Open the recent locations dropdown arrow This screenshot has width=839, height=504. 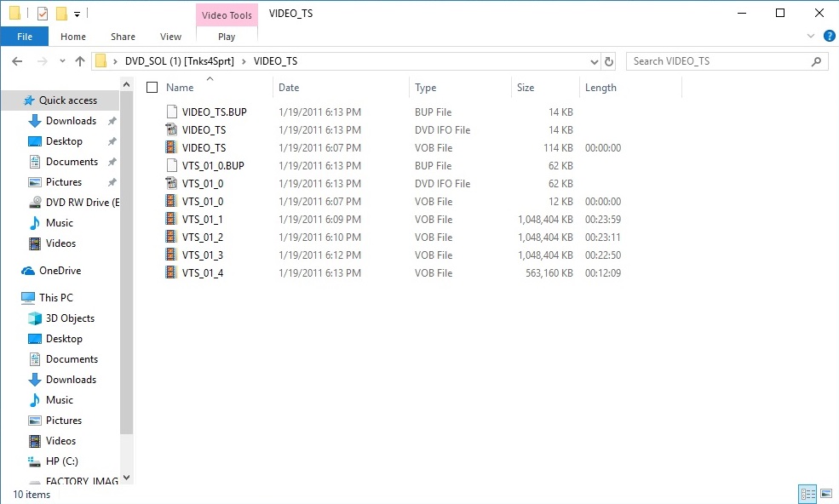[x=62, y=61]
